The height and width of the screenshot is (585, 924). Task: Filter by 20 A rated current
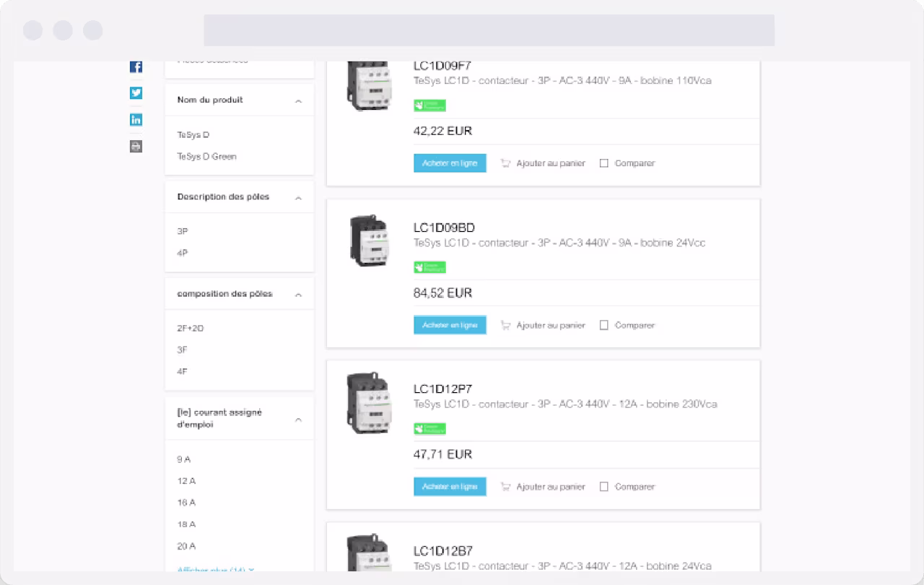pos(186,546)
